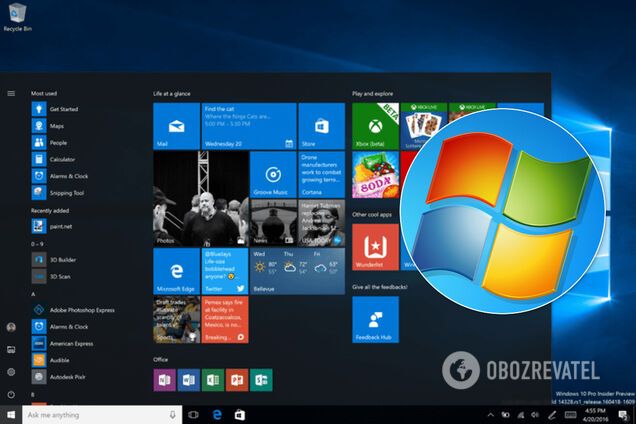The width and height of the screenshot is (636, 424).
Task: Open Alarms & Clock in the A section
Action: 60,327
